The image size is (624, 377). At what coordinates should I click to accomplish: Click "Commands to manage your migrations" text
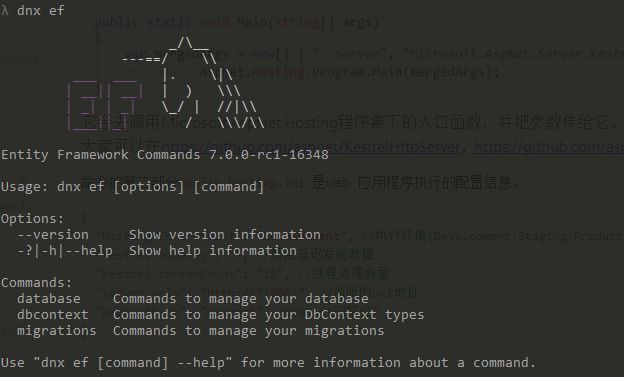(249, 331)
